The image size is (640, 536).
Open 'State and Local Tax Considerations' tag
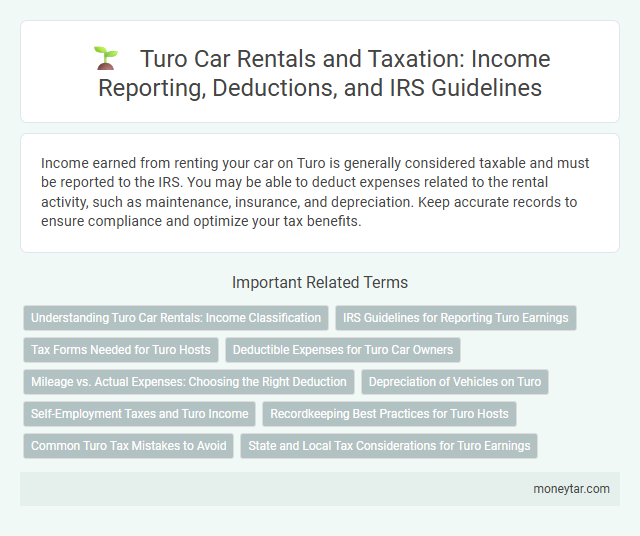click(389, 446)
